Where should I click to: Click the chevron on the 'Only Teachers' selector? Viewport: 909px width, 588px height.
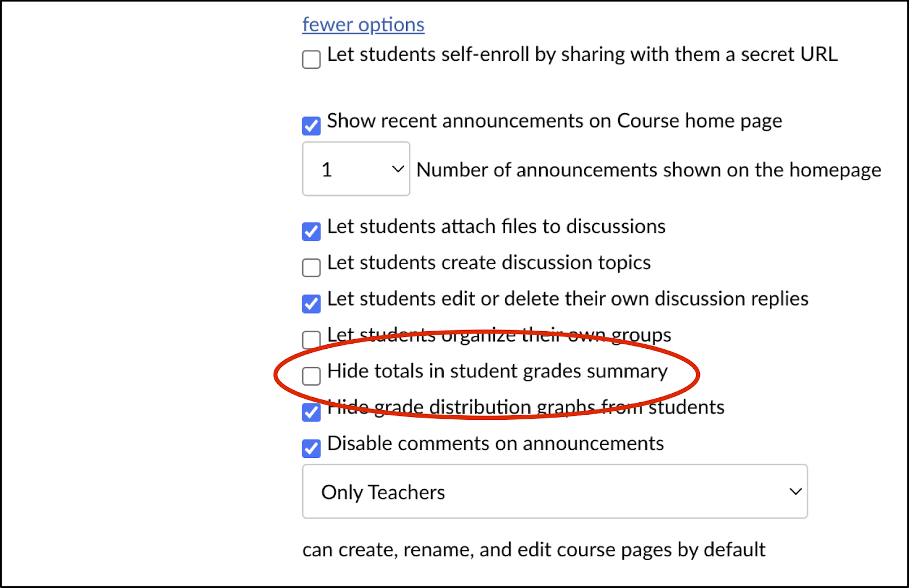tap(794, 491)
